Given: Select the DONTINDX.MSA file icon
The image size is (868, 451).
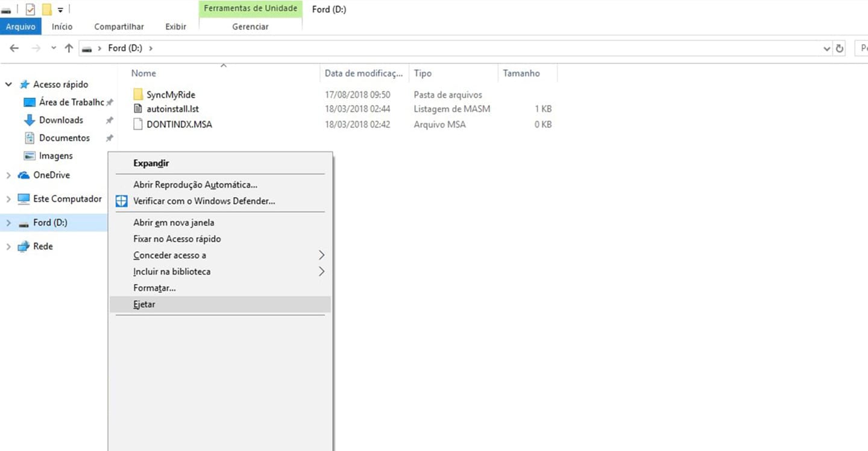Looking at the screenshot, I should 138,124.
